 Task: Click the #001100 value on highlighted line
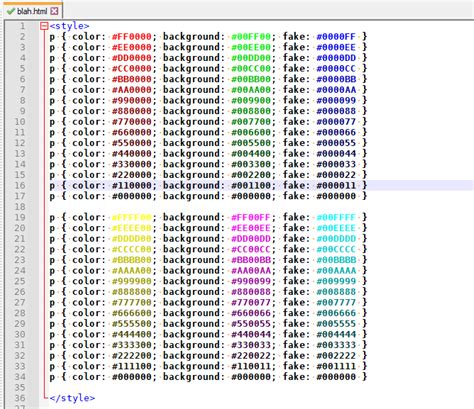251,186
